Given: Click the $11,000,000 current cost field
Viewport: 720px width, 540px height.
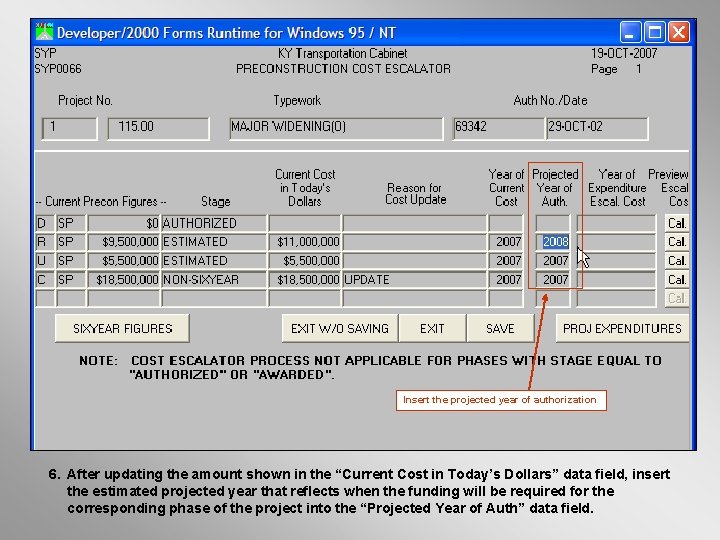Looking at the screenshot, I should (305, 242).
